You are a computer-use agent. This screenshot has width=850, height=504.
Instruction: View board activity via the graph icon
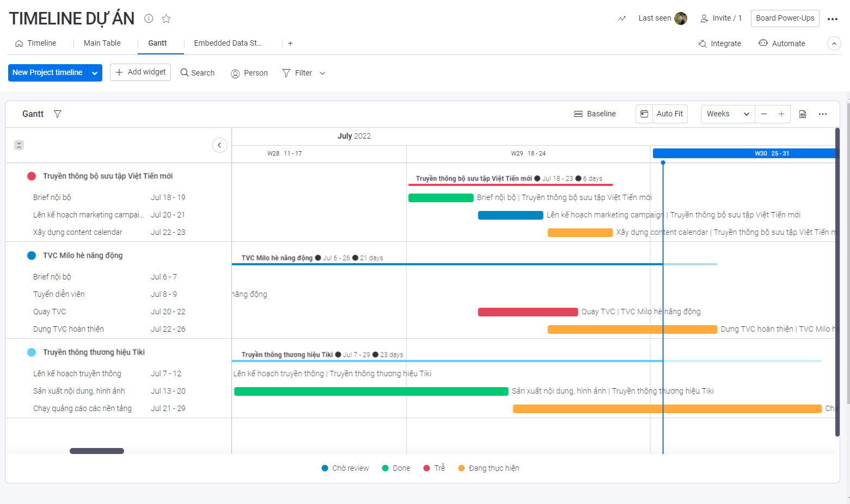tap(621, 18)
